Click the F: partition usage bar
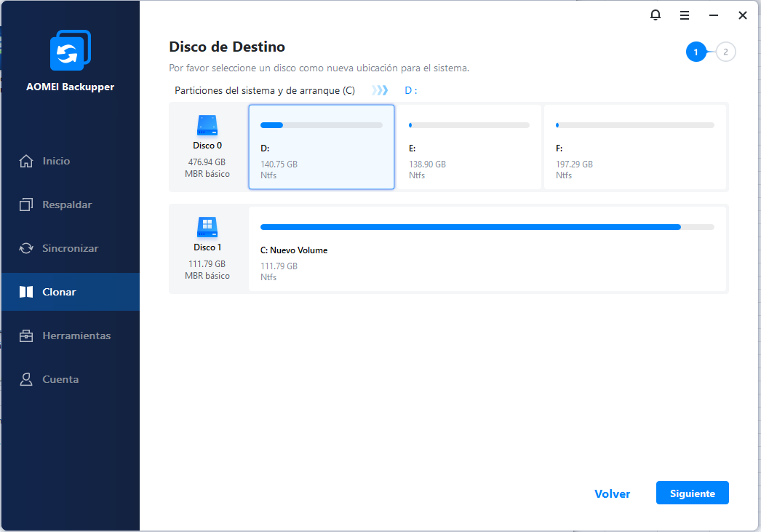 point(635,125)
